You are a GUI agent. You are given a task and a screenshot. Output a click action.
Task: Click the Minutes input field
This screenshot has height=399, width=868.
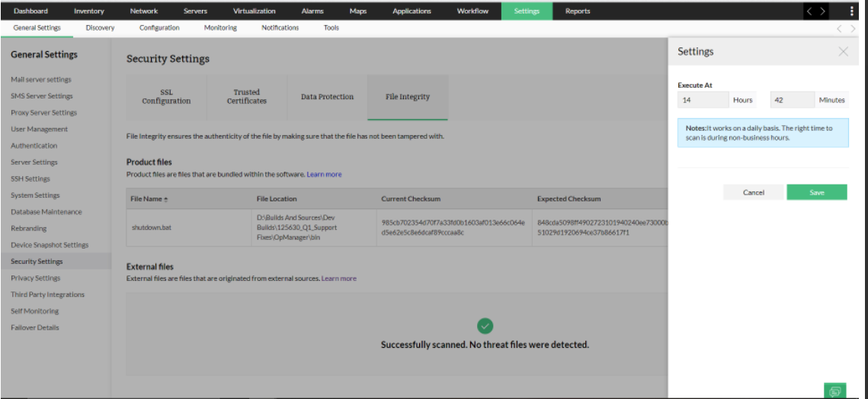792,100
